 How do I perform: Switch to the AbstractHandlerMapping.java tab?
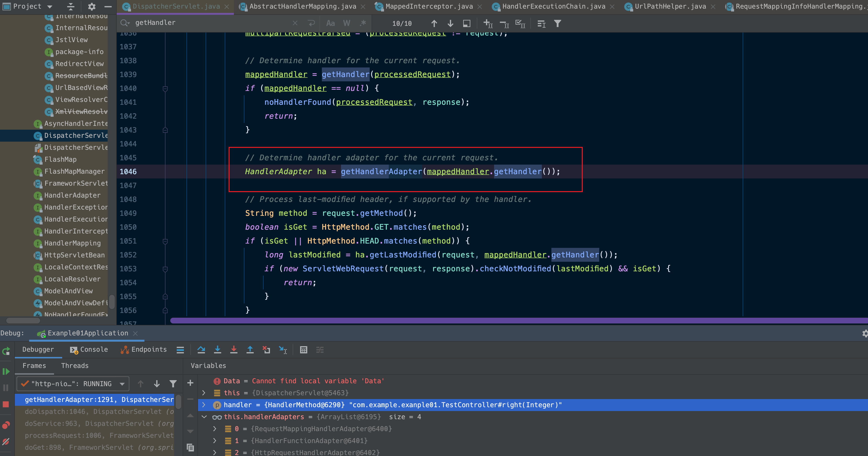[302, 6]
